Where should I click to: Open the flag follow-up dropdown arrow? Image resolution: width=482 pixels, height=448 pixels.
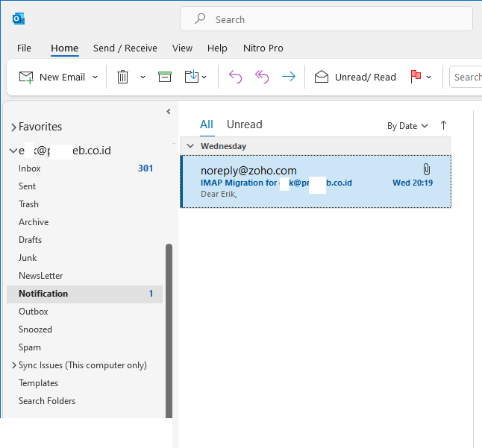tap(428, 78)
